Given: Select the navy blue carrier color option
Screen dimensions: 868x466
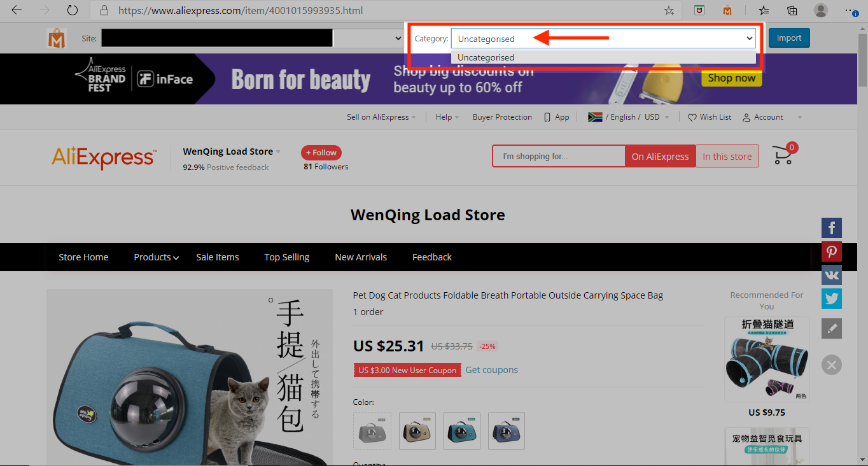Looking at the screenshot, I should [507, 431].
